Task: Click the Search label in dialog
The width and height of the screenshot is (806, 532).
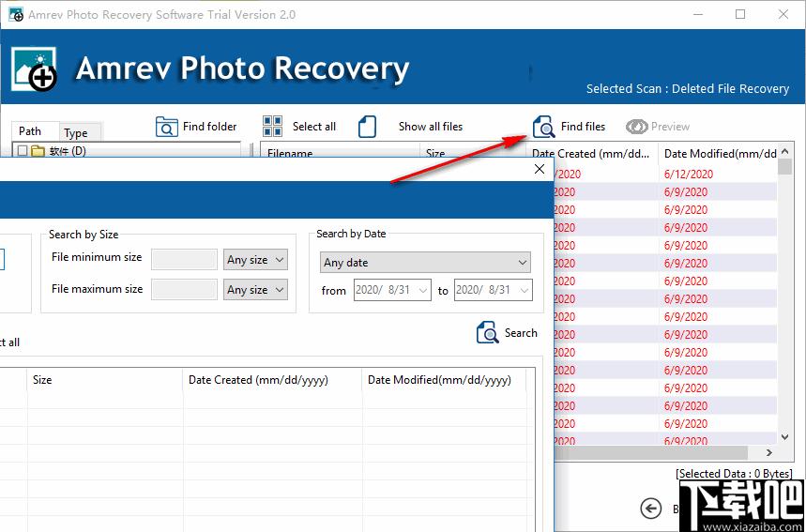Action: pos(521,332)
